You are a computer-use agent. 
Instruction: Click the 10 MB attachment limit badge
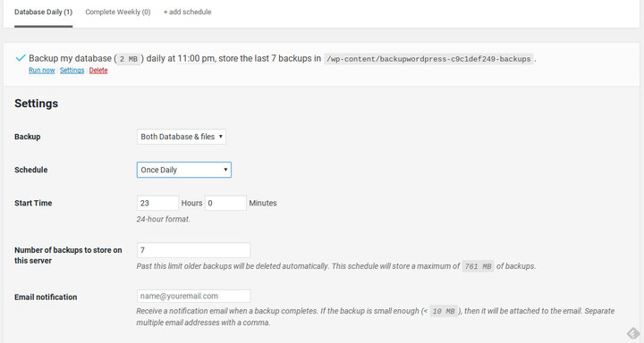[x=444, y=312]
